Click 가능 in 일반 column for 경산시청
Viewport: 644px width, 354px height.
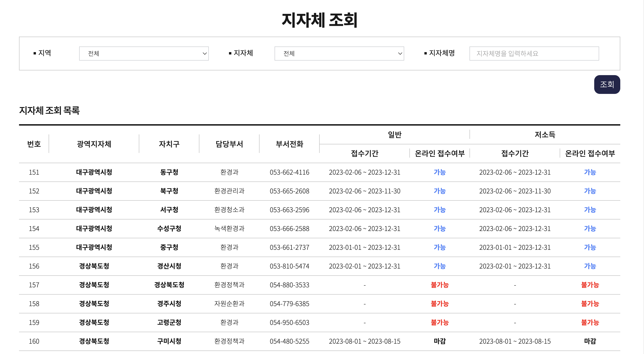pyautogui.click(x=439, y=266)
